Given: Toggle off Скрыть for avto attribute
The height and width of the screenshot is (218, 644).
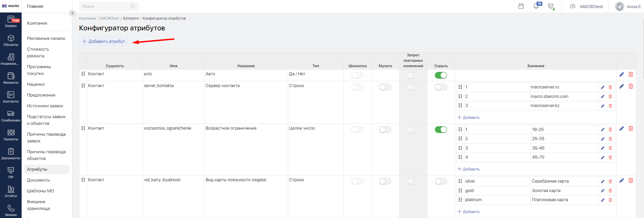Looking at the screenshot, I should [441, 75].
